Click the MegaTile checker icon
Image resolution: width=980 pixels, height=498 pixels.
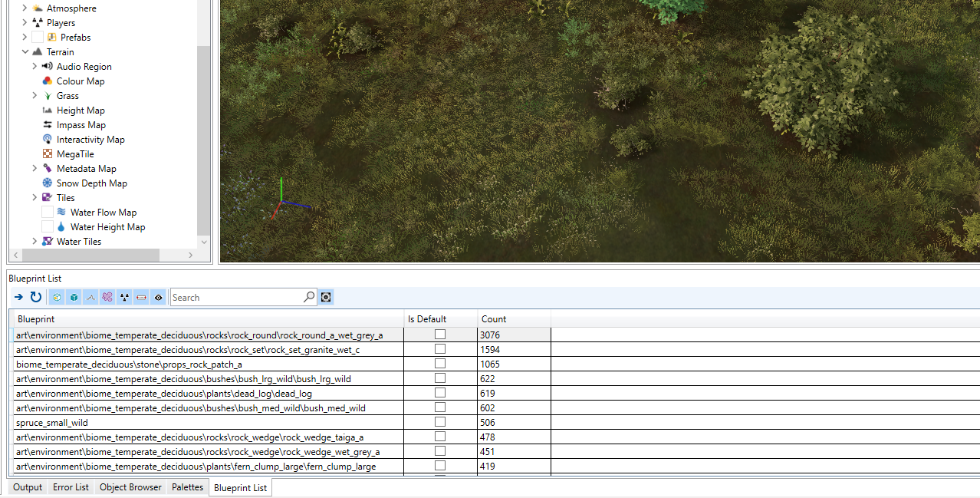pyautogui.click(x=47, y=154)
